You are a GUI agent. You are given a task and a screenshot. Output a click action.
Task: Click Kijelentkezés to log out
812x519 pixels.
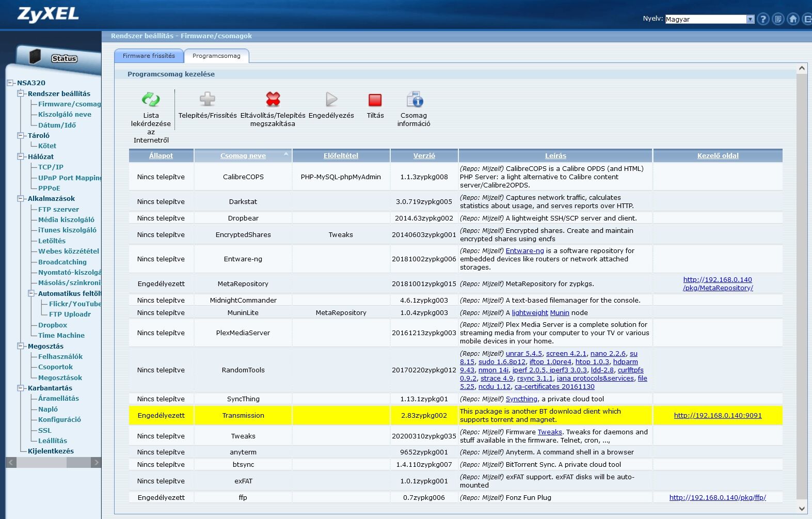51,451
